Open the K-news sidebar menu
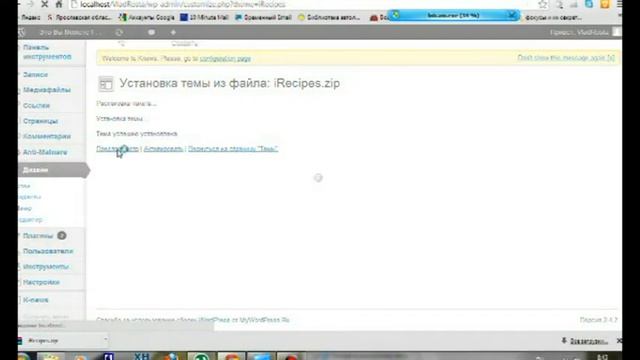The image size is (640, 360). pos(36,300)
